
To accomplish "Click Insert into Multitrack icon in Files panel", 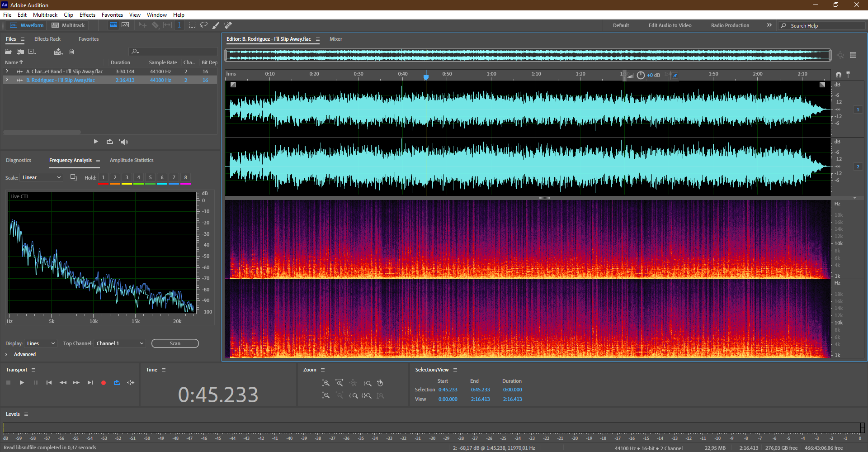I will (58, 52).
